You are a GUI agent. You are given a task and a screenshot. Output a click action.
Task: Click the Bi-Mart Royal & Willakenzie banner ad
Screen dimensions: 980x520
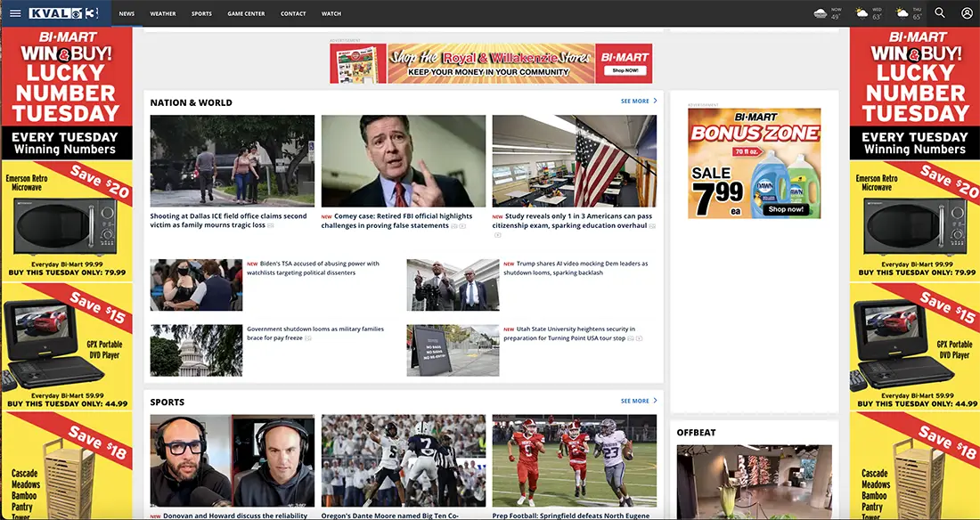[491, 63]
